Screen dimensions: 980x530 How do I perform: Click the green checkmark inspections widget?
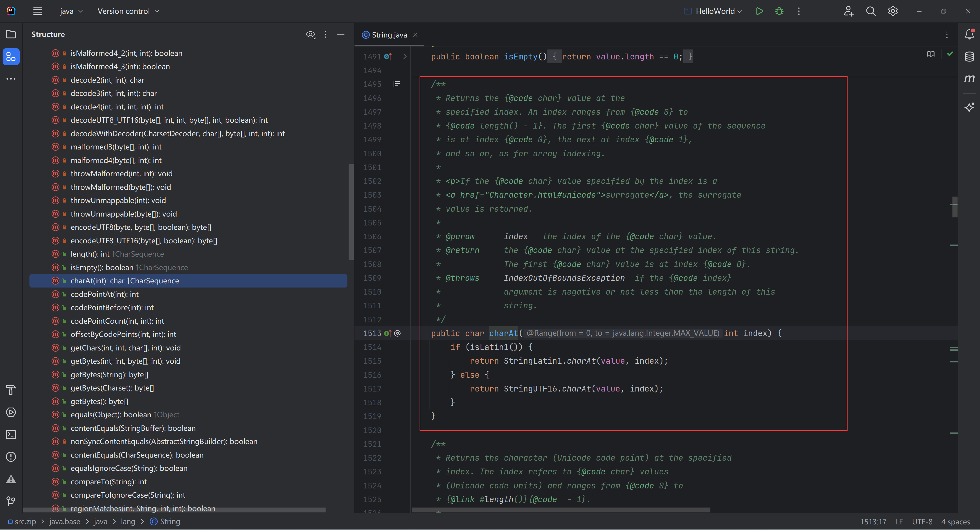pyautogui.click(x=950, y=54)
